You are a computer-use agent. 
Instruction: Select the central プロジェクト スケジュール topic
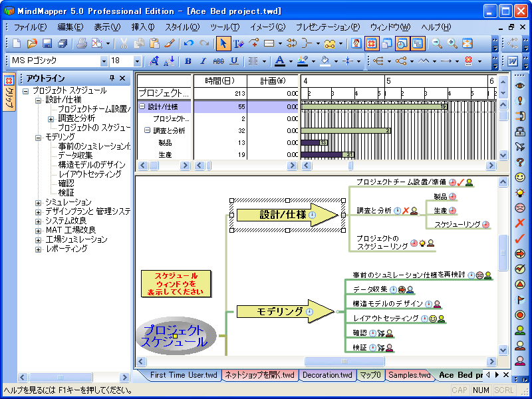(x=176, y=335)
